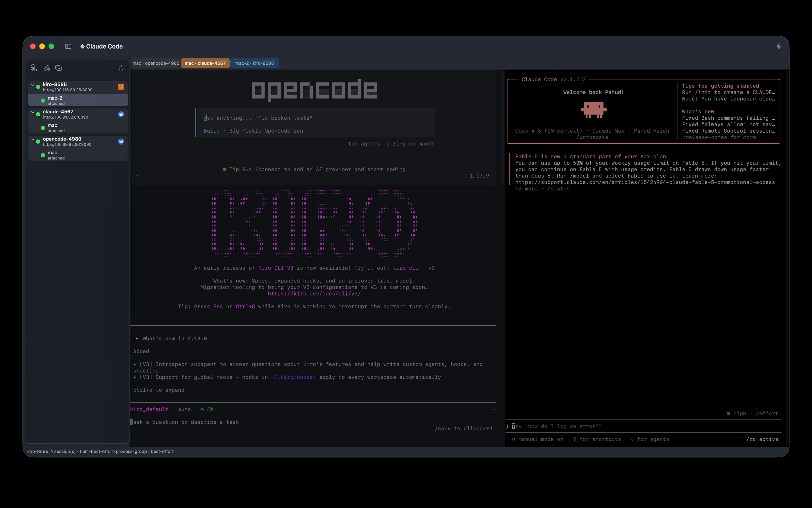Click the Tip Run /connect message in opencode
Viewport: 812px width, 508px height.
314,169
